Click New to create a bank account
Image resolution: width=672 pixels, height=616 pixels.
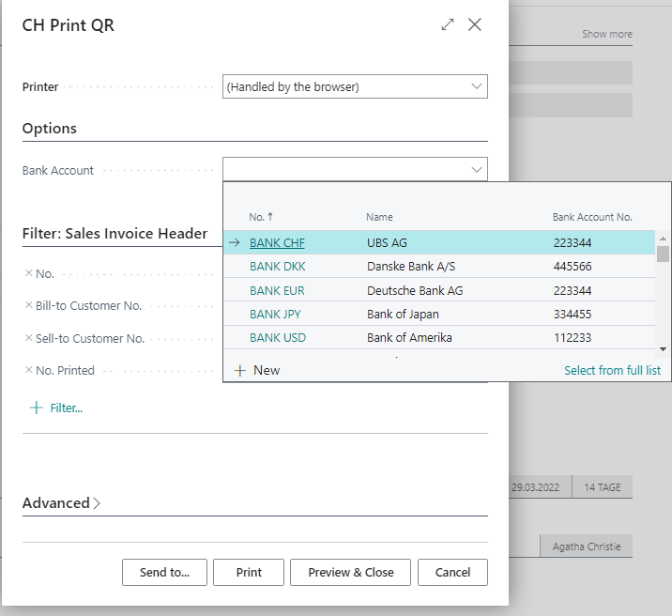pyautogui.click(x=257, y=370)
